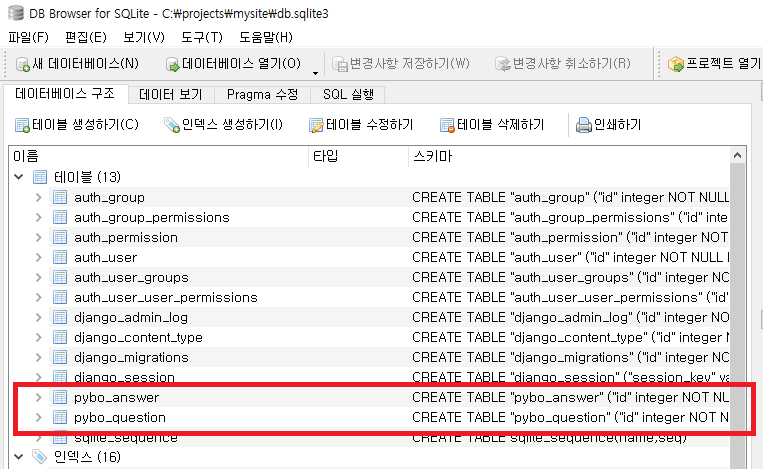Click the Revert Changes (변경사항 취소하기) icon
The height and width of the screenshot is (469, 763).
point(502,64)
